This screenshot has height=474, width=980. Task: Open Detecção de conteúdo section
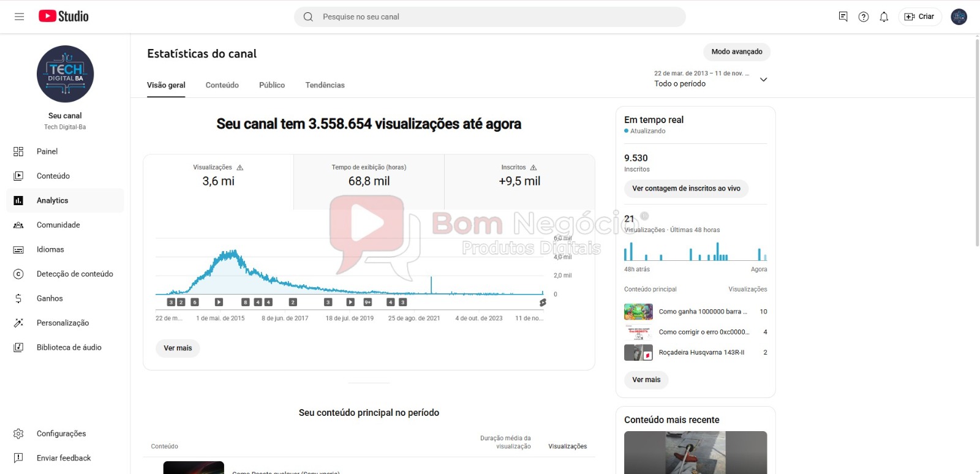click(75, 274)
